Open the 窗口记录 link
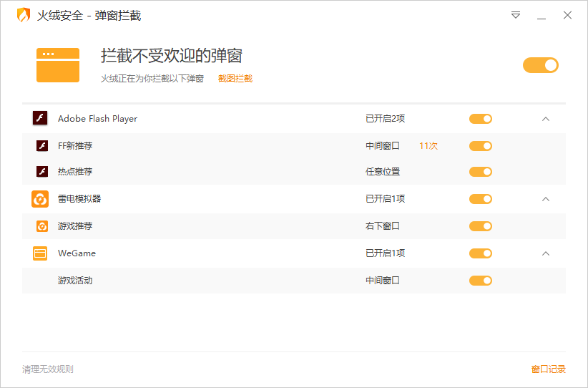 pos(548,369)
